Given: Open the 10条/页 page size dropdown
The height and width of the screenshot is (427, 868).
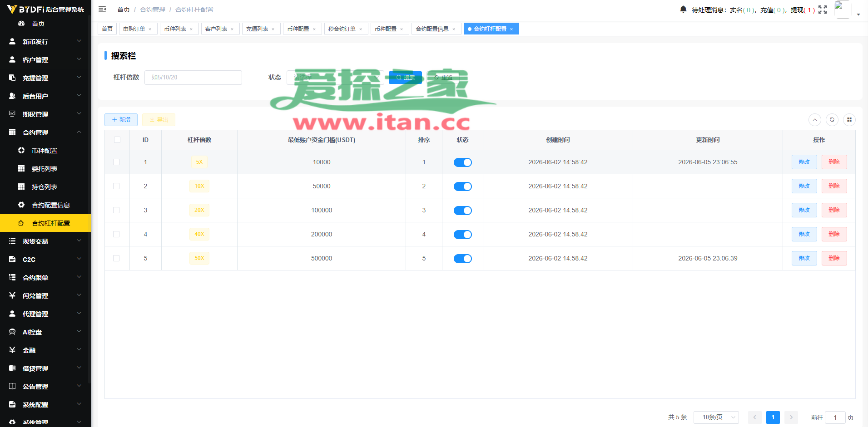Looking at the screenshot, I should click(716, 417).
